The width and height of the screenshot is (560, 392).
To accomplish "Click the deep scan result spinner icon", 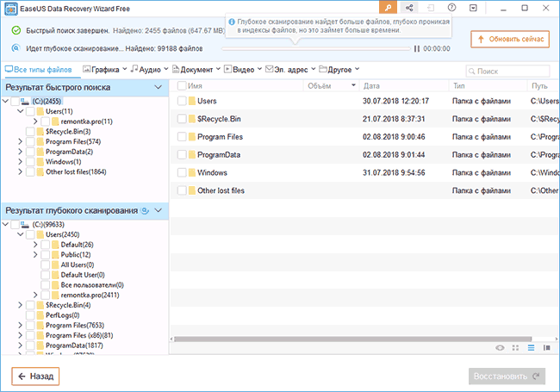I will point(145,210).
